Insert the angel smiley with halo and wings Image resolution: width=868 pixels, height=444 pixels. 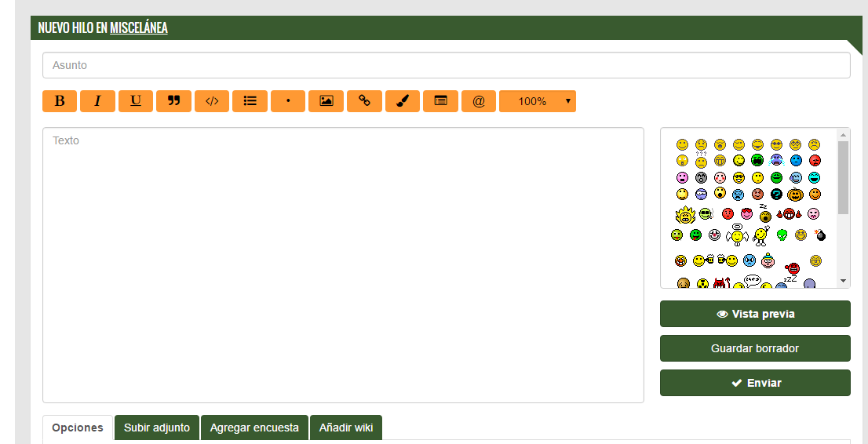coord(737,235)
